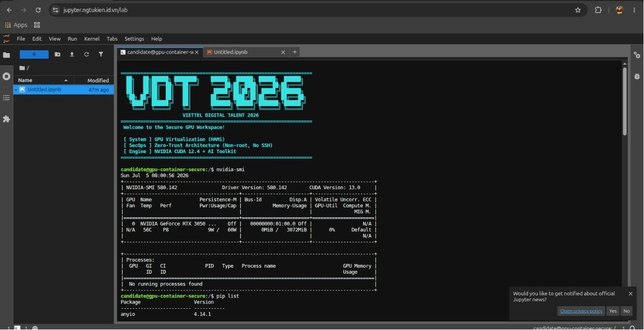Screen dimensions: 644x330
Task: Open the Extension Manager puzzle icon
Action: pyautogui.click(x=6, y=119)
